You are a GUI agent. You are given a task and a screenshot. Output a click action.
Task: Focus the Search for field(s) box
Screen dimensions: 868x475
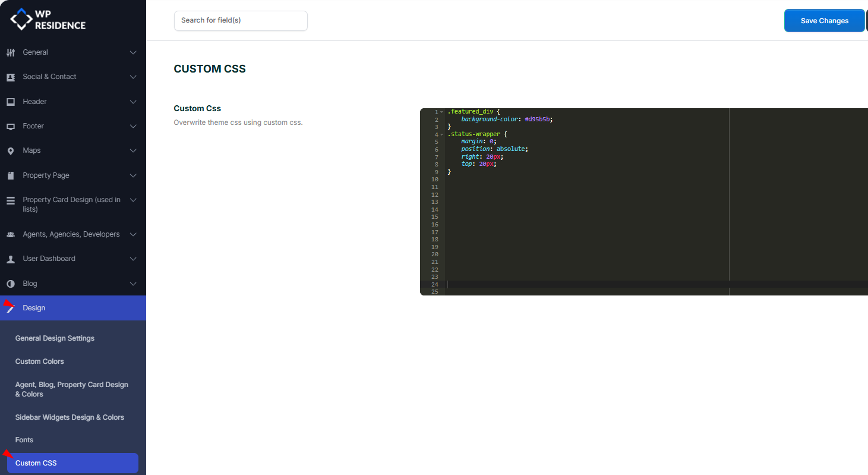tap(241, 20)
